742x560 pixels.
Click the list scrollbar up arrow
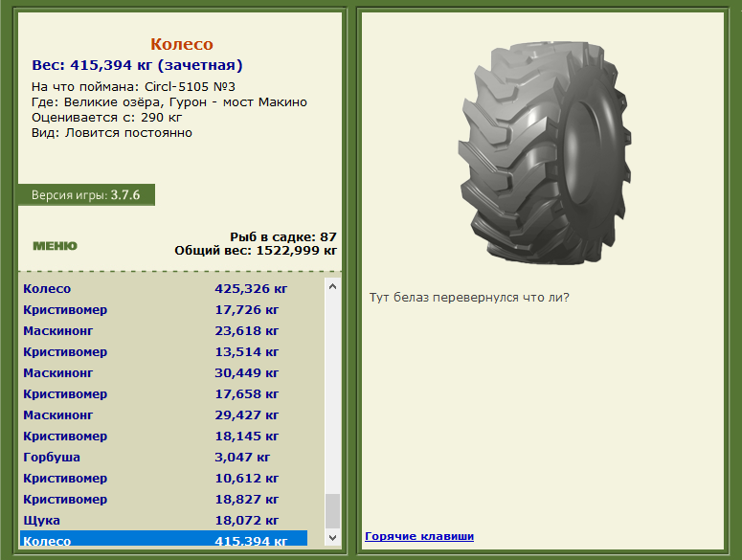[x=332, y=286]
